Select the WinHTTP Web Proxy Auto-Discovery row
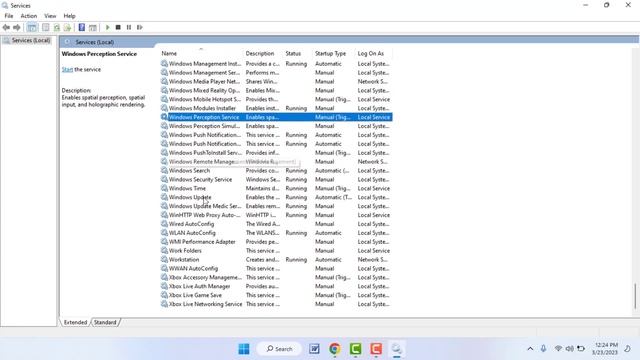The image size is (640, 360). pos(276,215)
